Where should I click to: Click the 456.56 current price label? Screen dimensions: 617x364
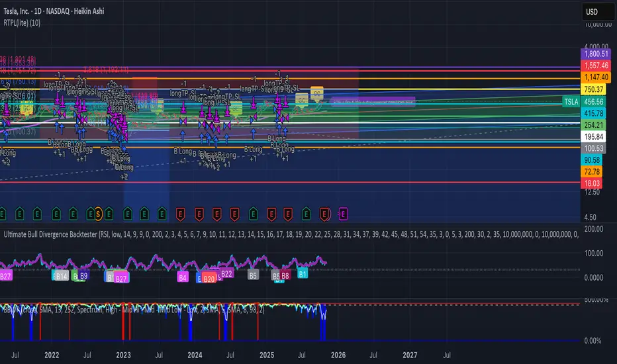(x=593, y=102)
